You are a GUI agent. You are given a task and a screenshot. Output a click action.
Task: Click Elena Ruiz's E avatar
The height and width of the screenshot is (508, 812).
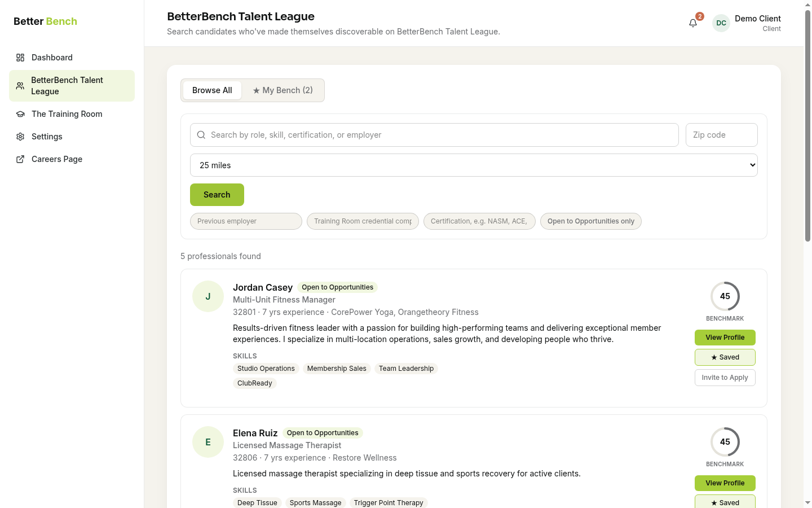coord(208,442)
